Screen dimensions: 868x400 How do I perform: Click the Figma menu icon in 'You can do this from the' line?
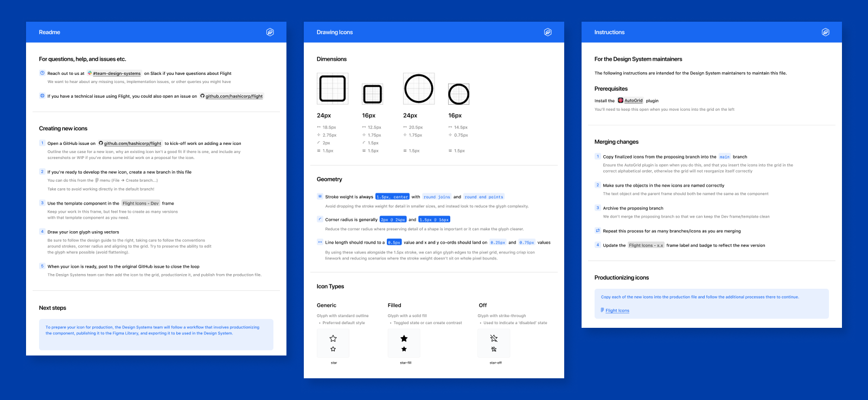(97, 180)
